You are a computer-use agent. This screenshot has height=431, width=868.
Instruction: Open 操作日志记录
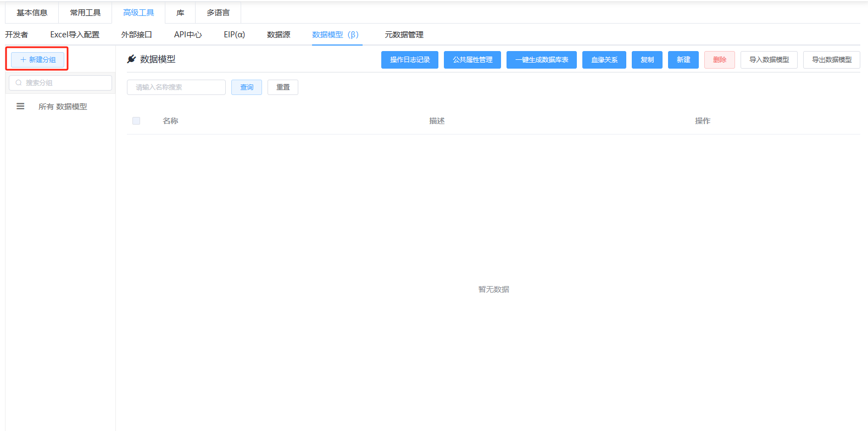click(x=410, y=60)
